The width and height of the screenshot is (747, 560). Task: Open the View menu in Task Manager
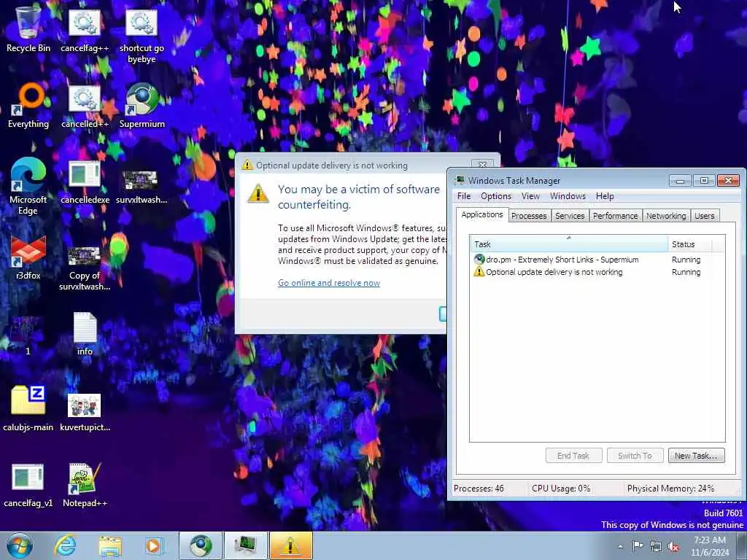click(530, 196)
